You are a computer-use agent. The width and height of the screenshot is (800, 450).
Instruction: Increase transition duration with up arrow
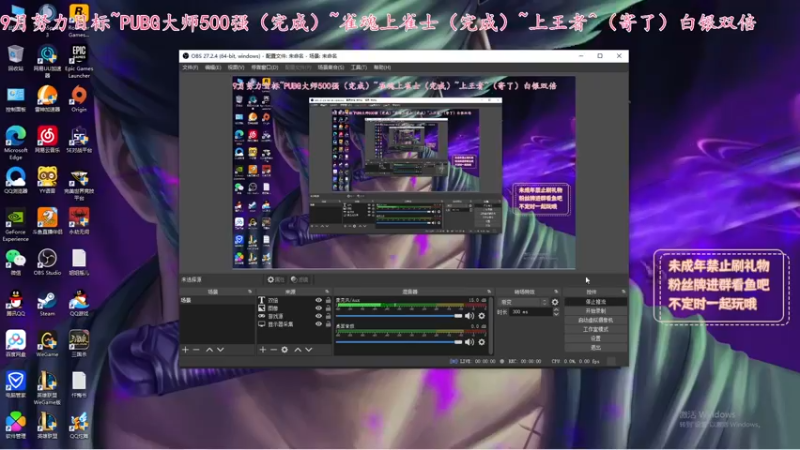556,310
